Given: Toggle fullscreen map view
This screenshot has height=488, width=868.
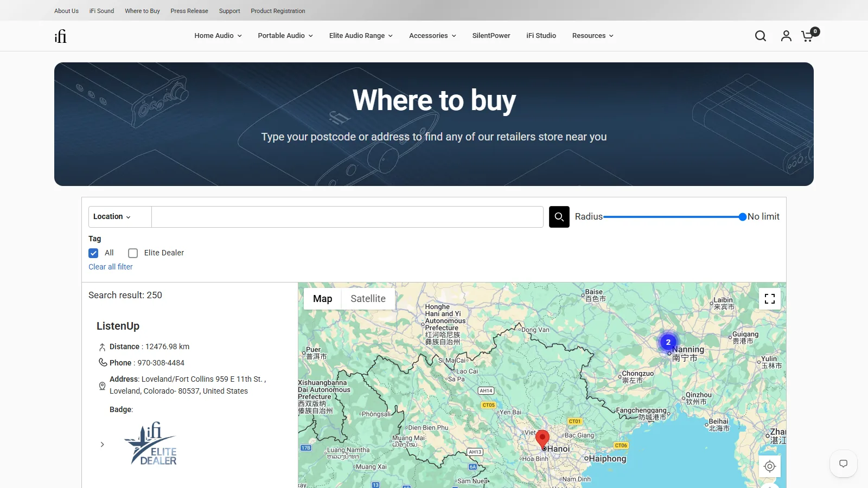Looking at the screenshot, I should [x=770, y=299].
